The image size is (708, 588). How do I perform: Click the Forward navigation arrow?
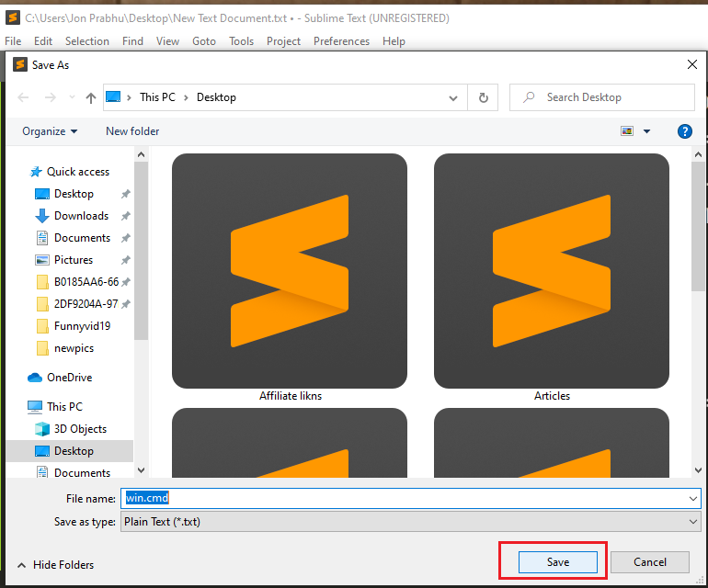[x=51, y=97]
